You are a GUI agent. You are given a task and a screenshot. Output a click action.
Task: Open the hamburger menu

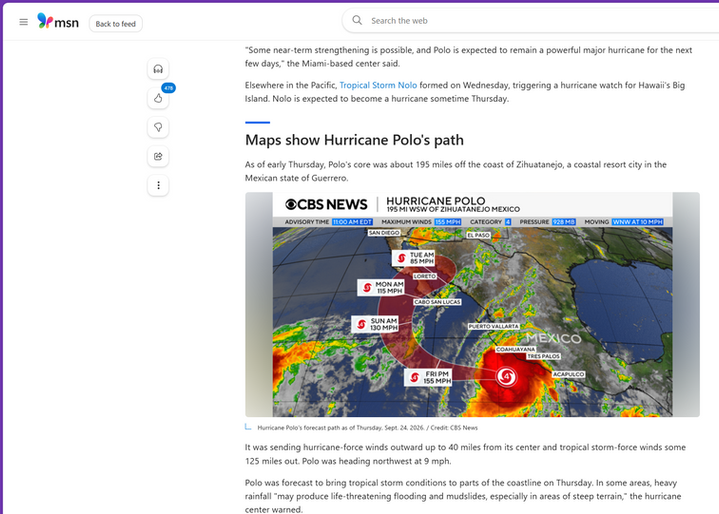[x=23, y=22]
